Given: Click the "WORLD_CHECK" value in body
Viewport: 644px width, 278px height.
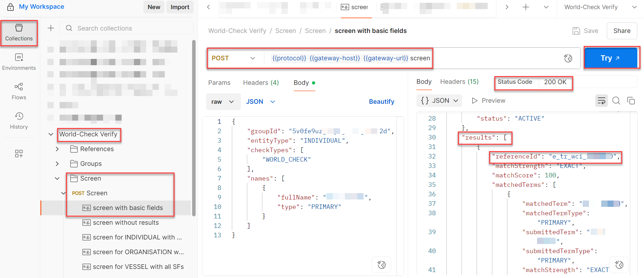Looking at the screenshot, I should 286,160.
